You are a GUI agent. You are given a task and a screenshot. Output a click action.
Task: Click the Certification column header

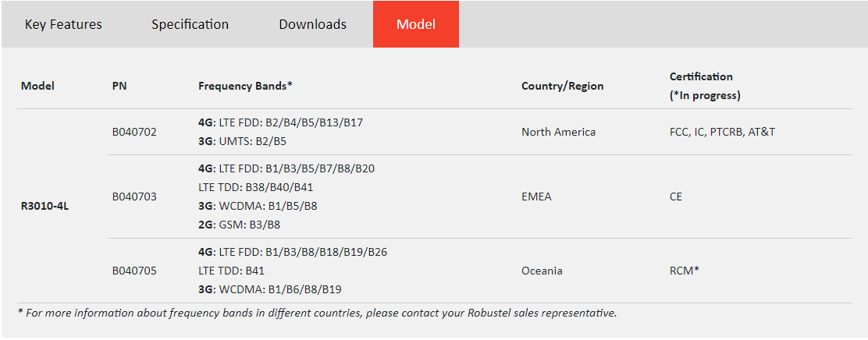coord(705,86)
